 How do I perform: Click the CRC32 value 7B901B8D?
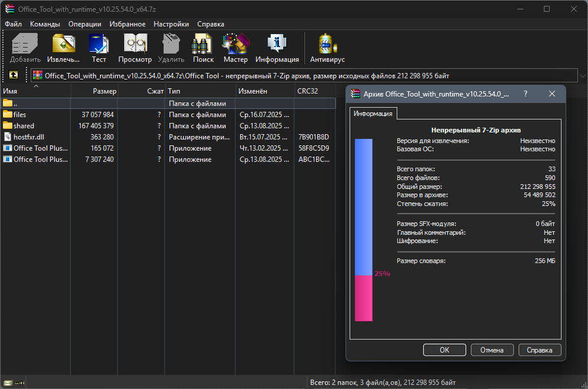(314, 137)
